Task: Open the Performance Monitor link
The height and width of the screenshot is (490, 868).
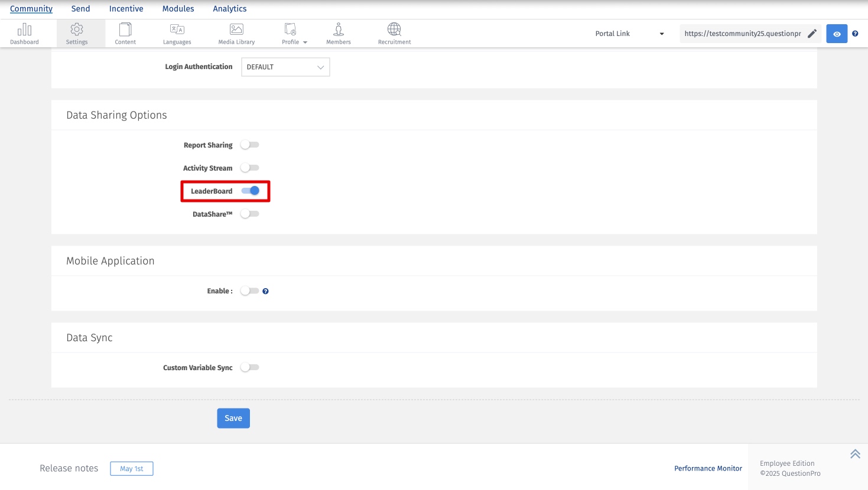Action: click(x=708, y=468)
